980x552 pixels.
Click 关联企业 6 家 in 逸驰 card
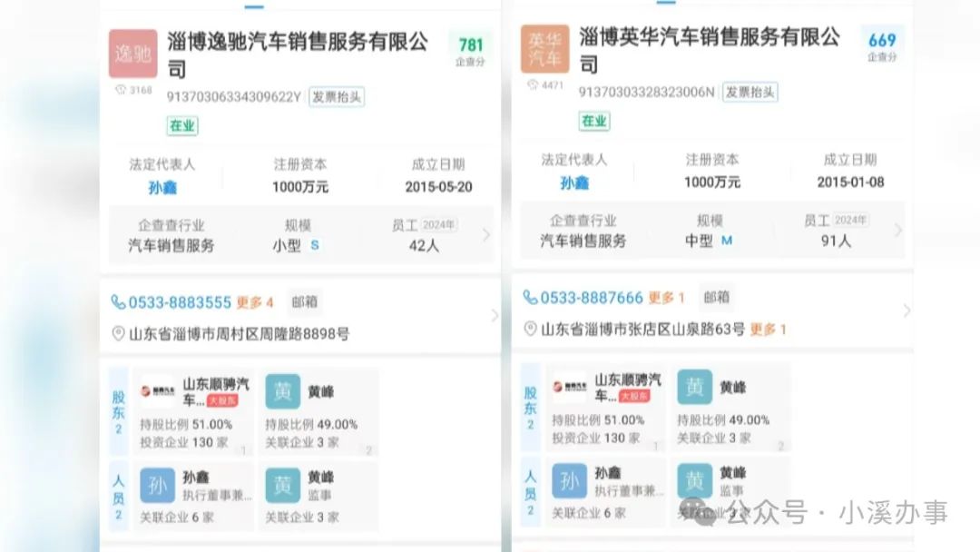pos(177,517)
